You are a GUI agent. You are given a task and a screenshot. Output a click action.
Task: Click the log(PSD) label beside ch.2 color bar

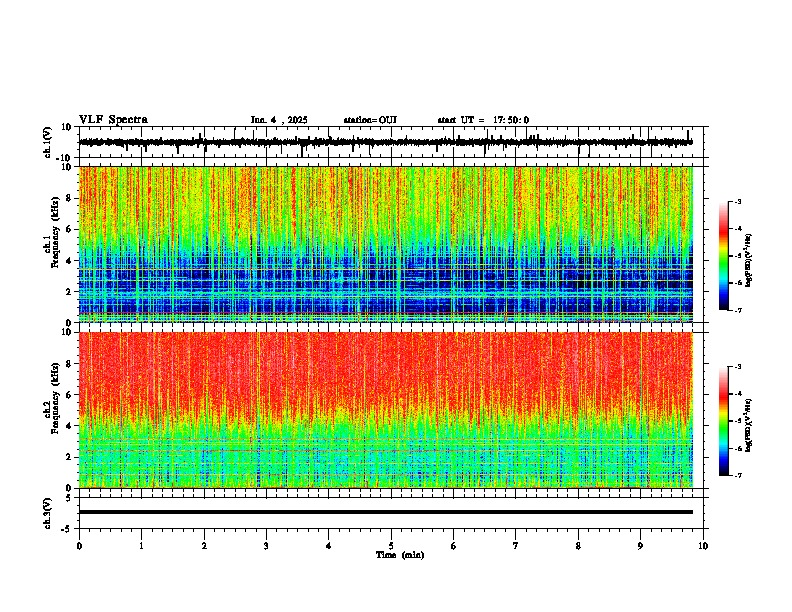[x=748, y=425]
